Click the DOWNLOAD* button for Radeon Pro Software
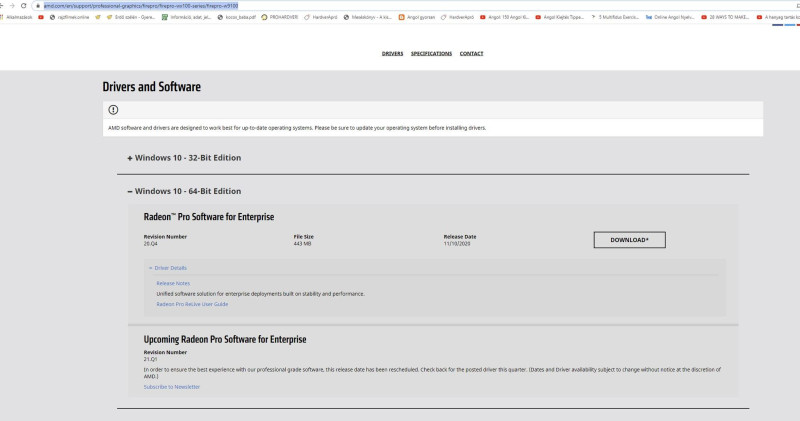Screen dimensions: 800x421 629,240
